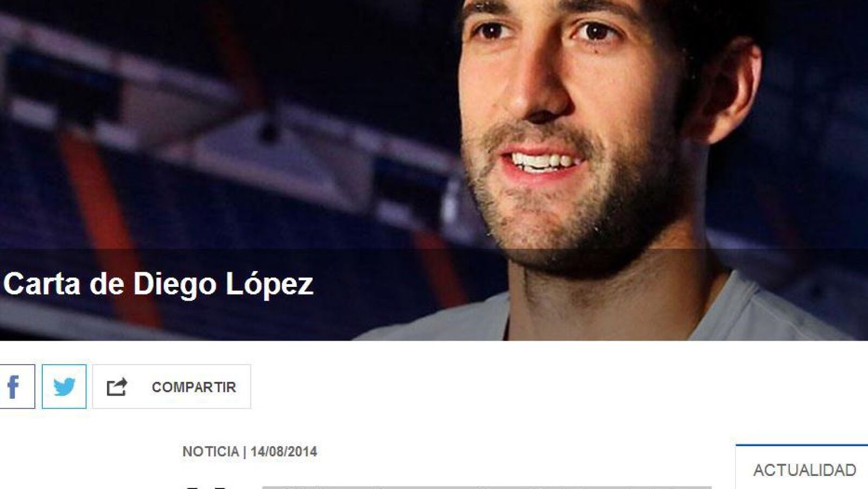Select the blue Twitter bird button
Image resolution: width=868 pixels, height=489 pixels.
pos(64,386)
